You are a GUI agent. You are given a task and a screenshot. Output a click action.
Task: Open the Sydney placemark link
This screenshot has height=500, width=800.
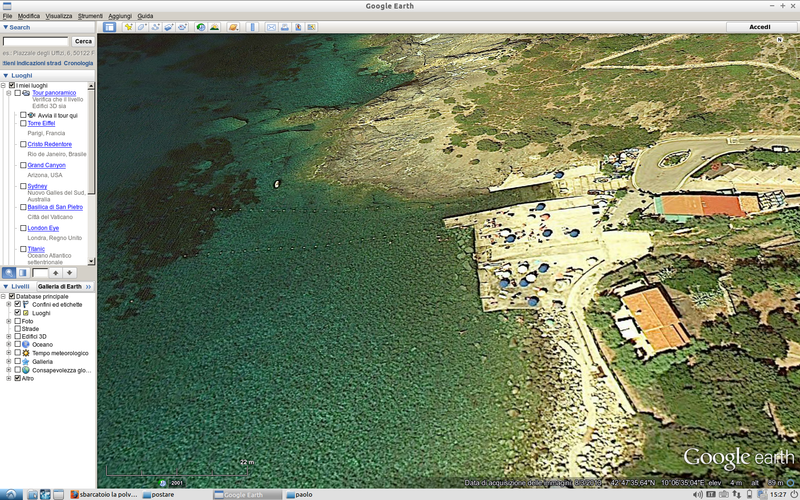click(x=37, y=186)
